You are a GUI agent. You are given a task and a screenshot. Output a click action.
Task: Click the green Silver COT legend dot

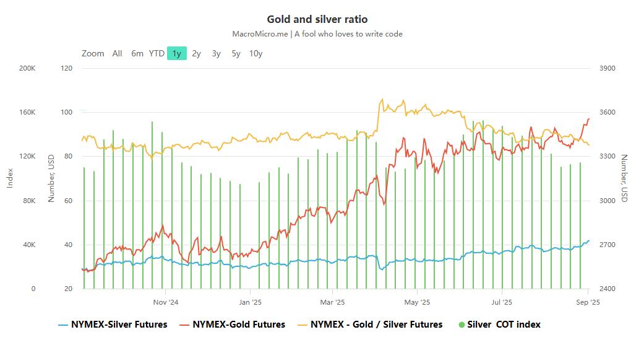click(x=462, y=325)
